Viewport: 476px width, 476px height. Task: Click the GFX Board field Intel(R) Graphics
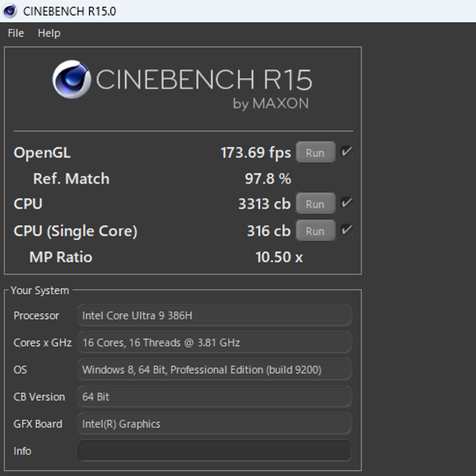pos(214,424)
